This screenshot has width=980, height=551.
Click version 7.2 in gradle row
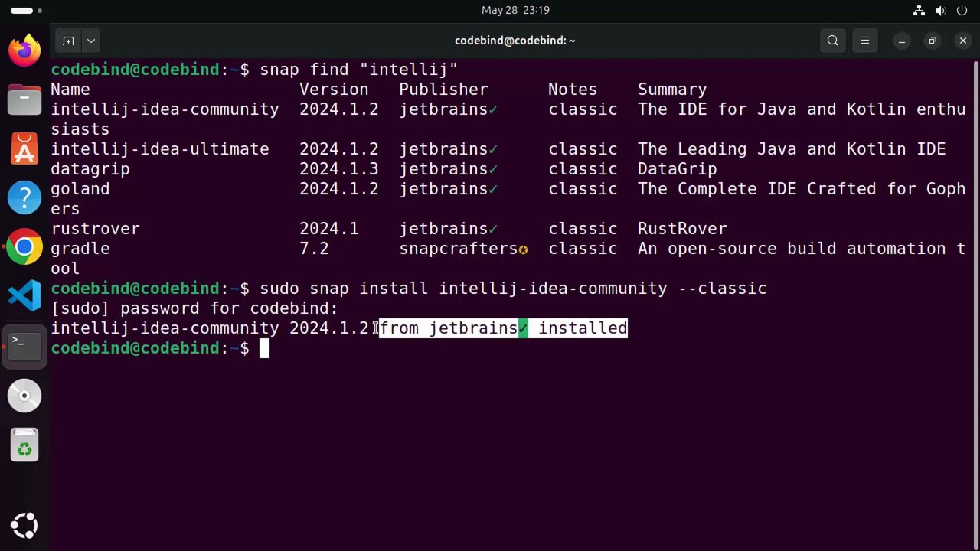(314, 249)
